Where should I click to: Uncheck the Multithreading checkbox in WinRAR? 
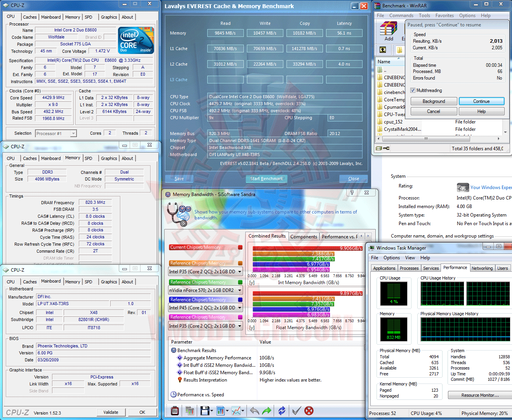413,90
